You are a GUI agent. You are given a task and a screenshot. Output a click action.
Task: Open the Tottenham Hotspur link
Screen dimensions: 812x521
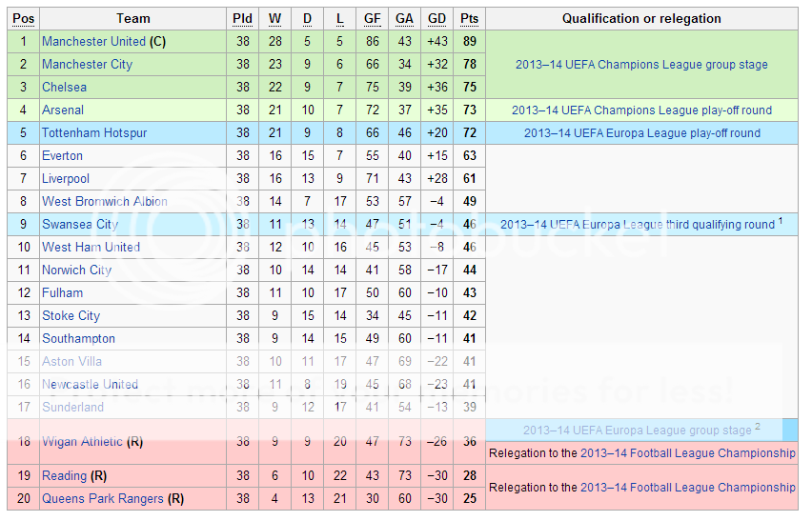click(94, 133)
